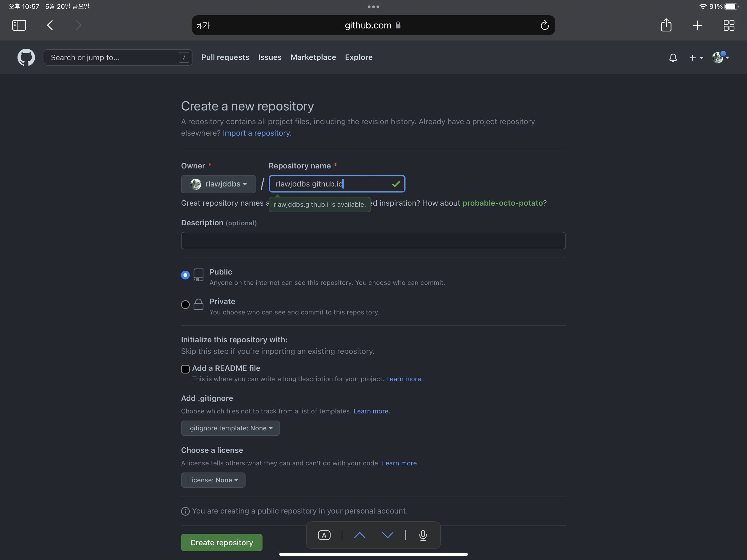Expand the License: None dropdown
The height and width of the screenshot is (560, 747).
click(x=213, y=480)
